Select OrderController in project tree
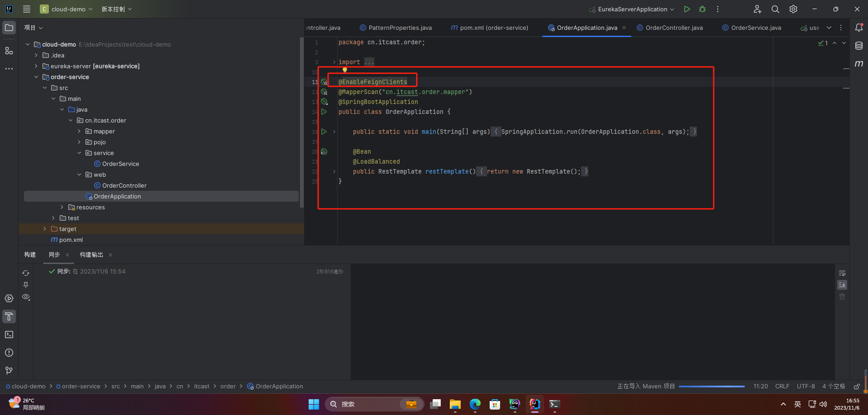The width and height of the screenshot is (868, 415). [x=124, y=185]
